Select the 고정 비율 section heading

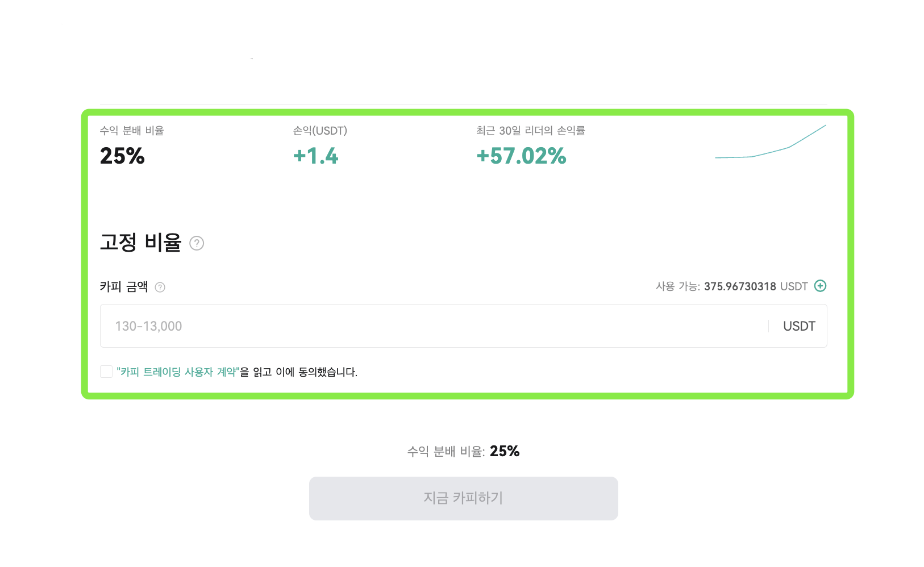point(140,243)
